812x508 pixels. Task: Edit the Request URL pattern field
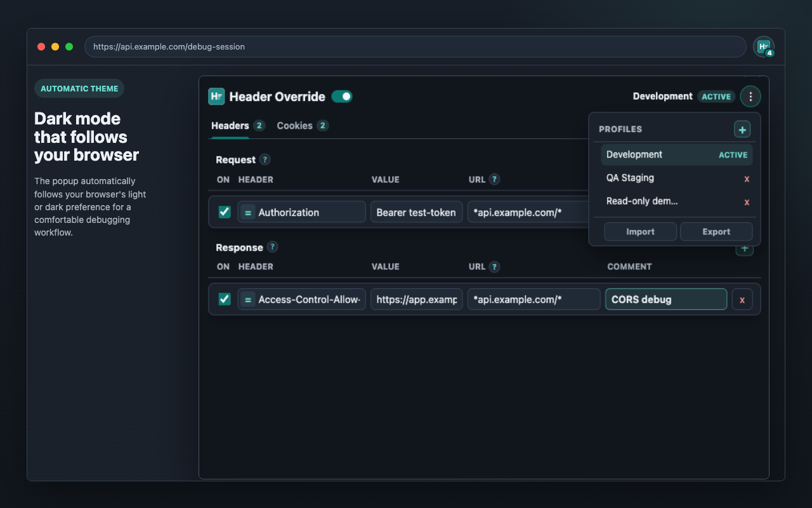(528, 212)
